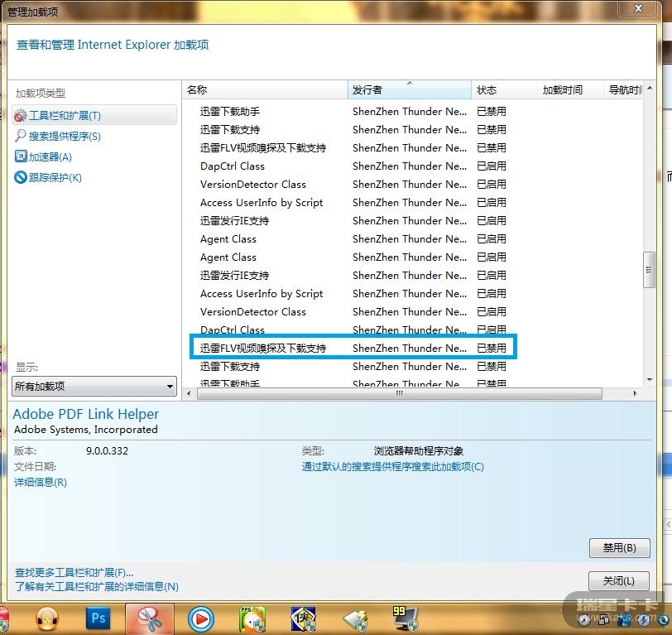The height and width of the screenshot is (635, 672).
Task: Open the 跟踪保护(K) blocked-circle icon
Action: pyautogui.click(x=20, y=177)
